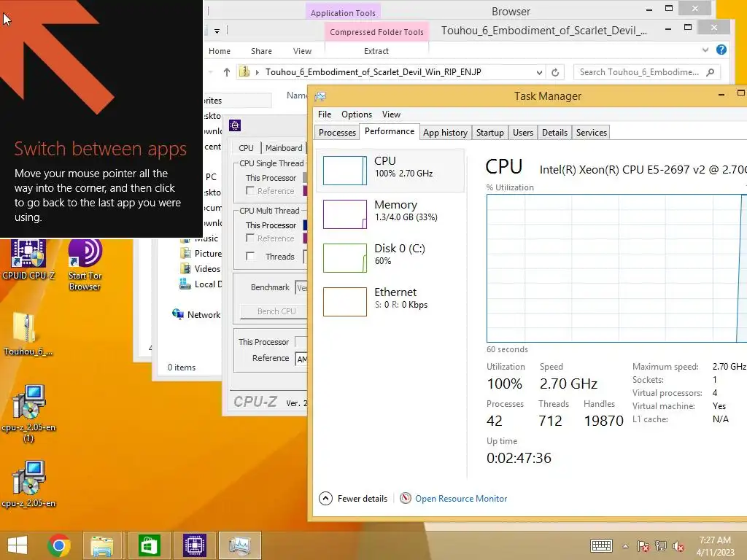Open the CPU tab in CPU-Z
747x560 pixels.
246,147
